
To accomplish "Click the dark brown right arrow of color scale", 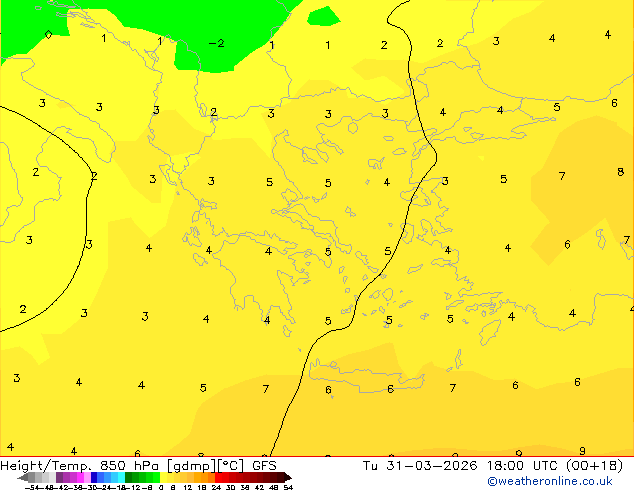I will point(287,477).
